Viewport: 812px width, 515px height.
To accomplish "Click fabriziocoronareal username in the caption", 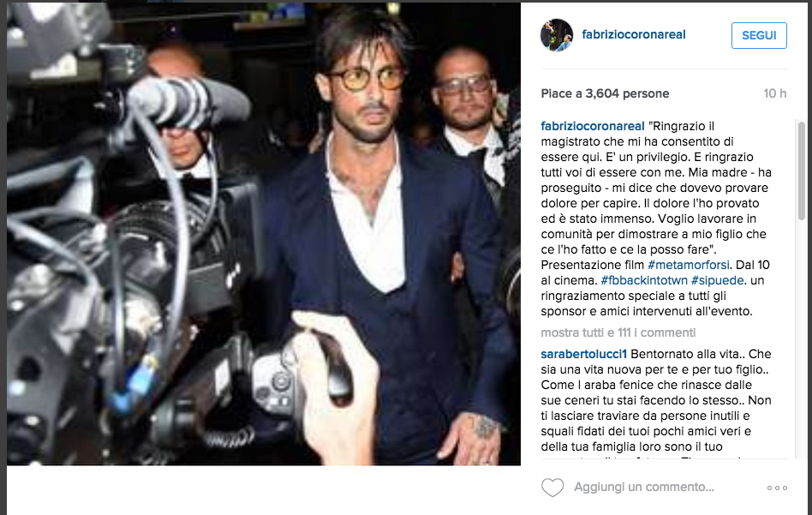I will point(593,126).
